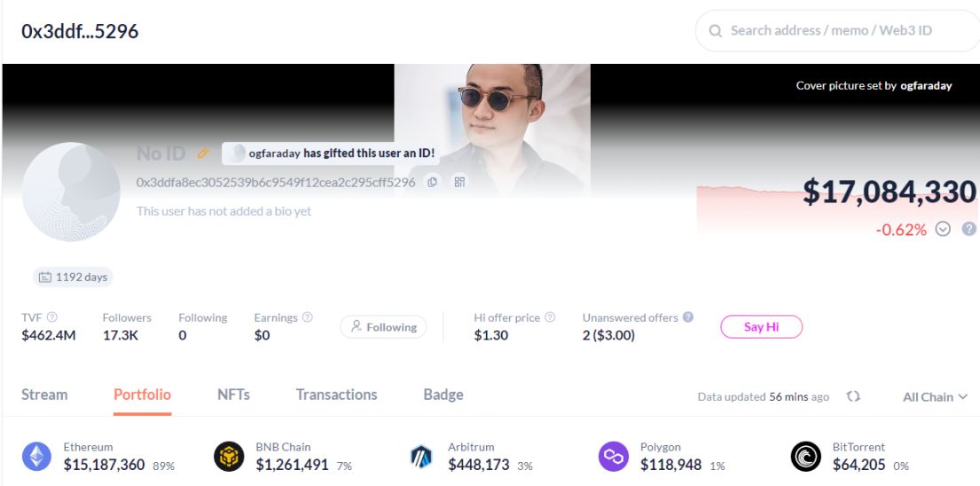Toggle the Following button
The height and width of the screenshot is (486, 980).
coord(383,327)
